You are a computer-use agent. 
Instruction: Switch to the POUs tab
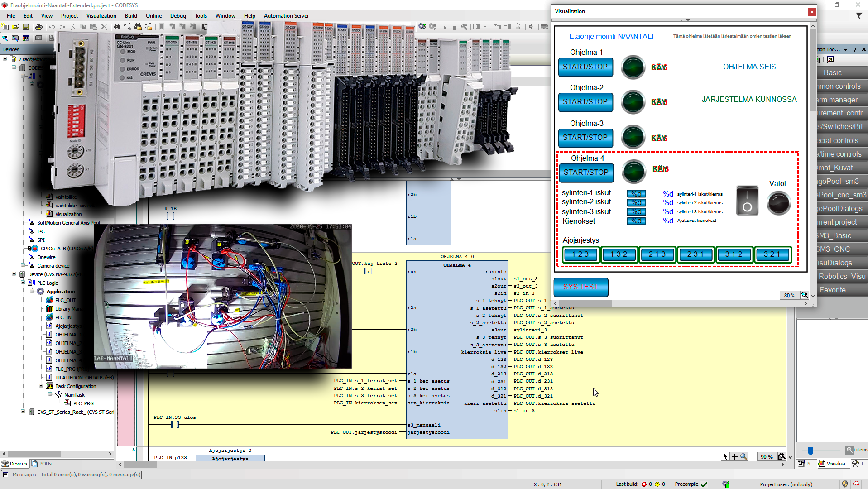pos(42,464)
